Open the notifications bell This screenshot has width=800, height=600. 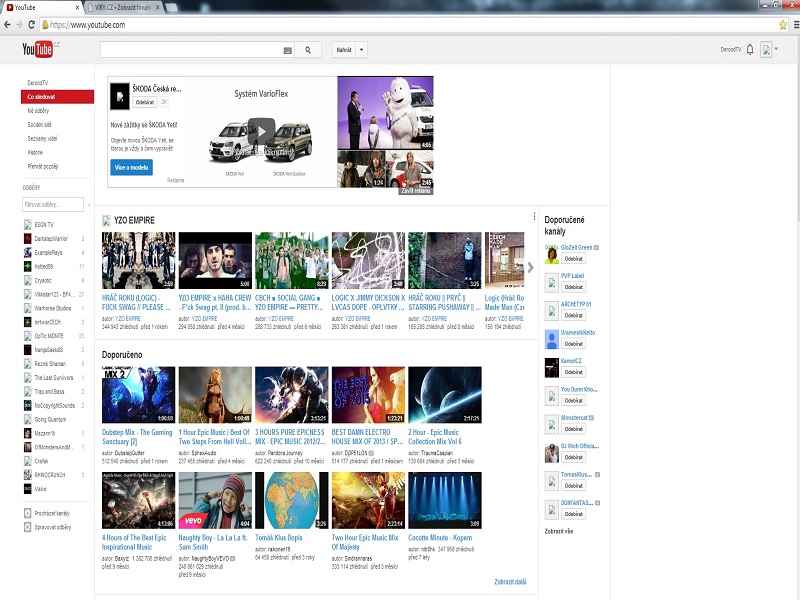pyautogui.click(x=750, y=49)
